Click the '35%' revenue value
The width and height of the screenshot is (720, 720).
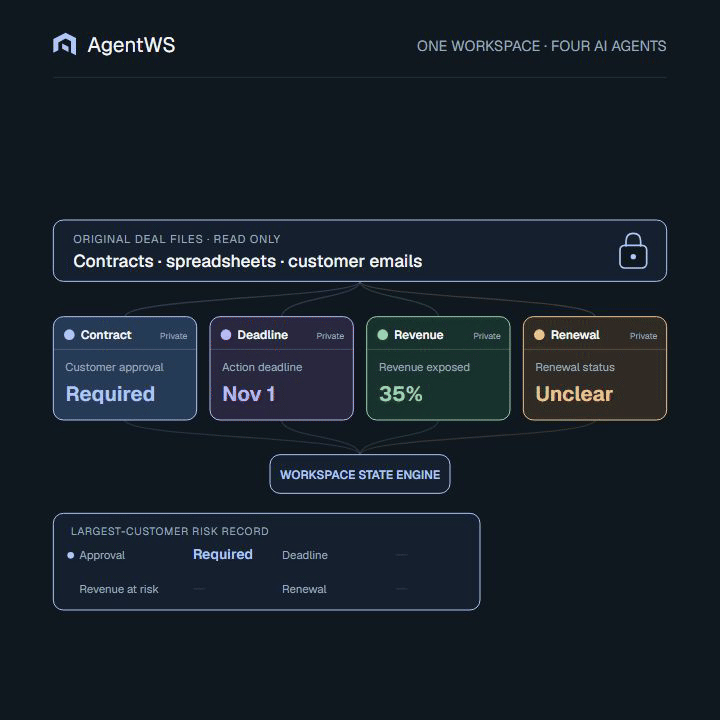tap(401, 394)
